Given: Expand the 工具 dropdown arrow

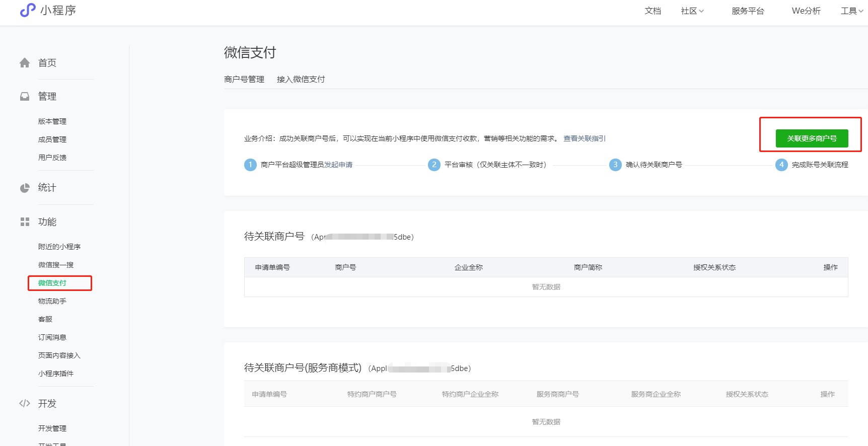Looking at the screenshot, I should 860,11.
